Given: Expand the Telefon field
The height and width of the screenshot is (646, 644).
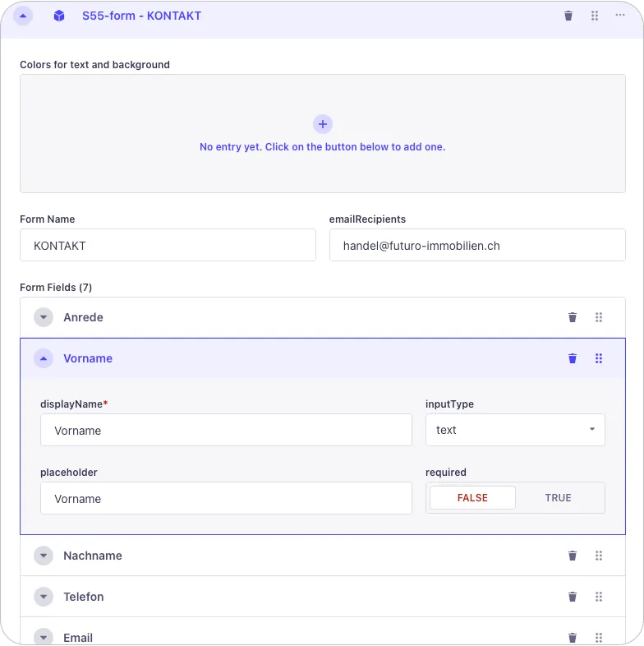Looking at the screenshot, I should tap(44, 597).
